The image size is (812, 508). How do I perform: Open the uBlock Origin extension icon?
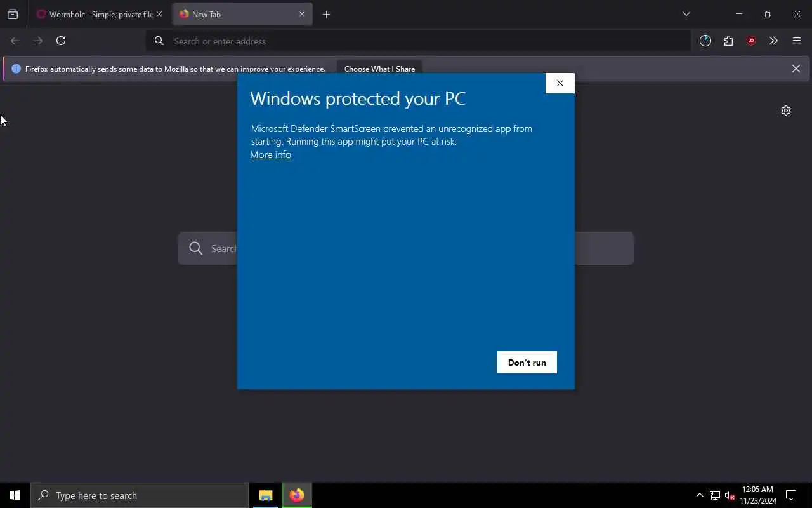[x=751, y=41]
